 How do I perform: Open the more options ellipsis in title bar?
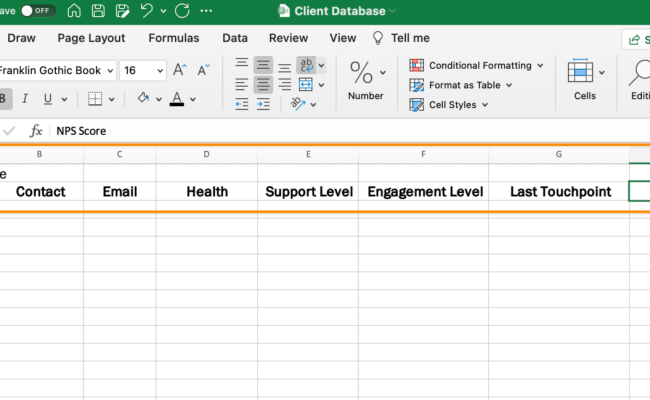coord(206,11)
